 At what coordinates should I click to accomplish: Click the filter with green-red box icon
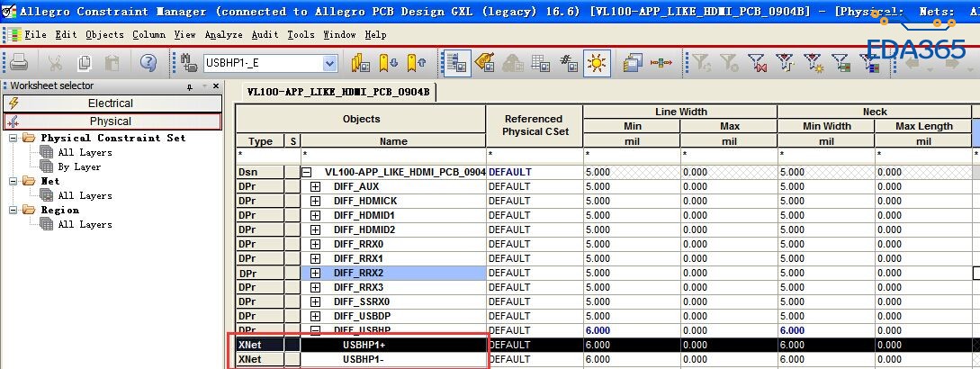tap(841, 62)
